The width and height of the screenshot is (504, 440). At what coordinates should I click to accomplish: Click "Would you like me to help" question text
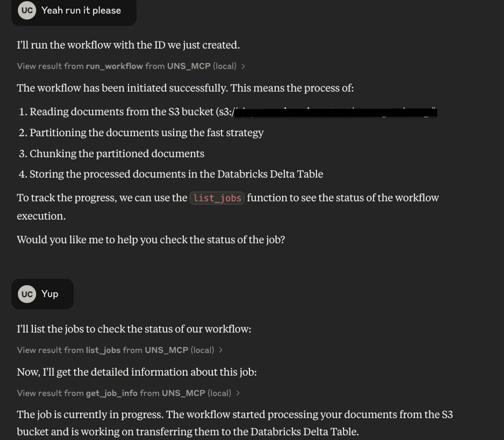tap(151, 240)
